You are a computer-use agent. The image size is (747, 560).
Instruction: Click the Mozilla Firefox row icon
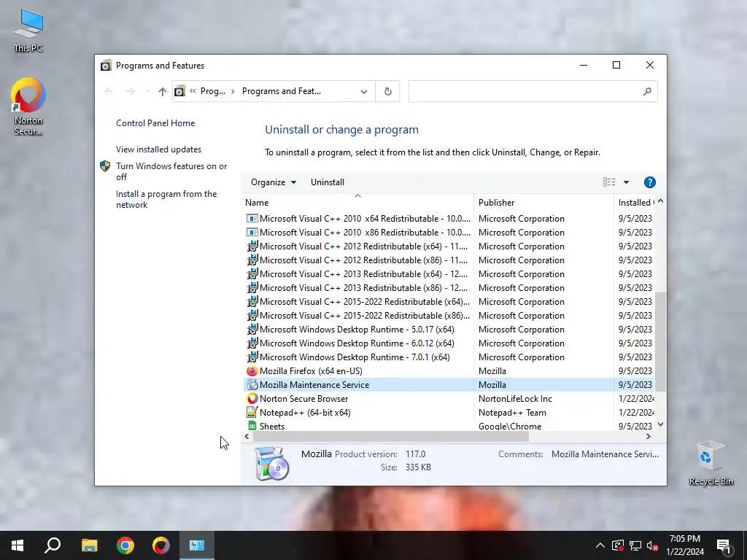pos(252,371)
